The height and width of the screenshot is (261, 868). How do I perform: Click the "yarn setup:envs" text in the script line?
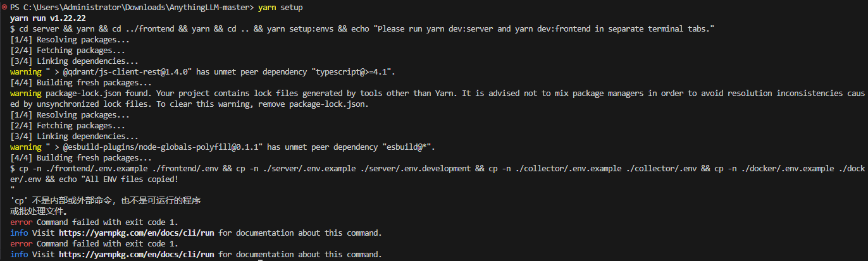(x=300, y=28)
